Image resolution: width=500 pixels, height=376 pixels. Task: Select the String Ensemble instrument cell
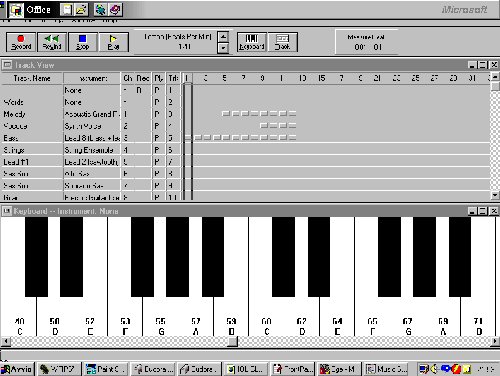click(x=92, y=150)
